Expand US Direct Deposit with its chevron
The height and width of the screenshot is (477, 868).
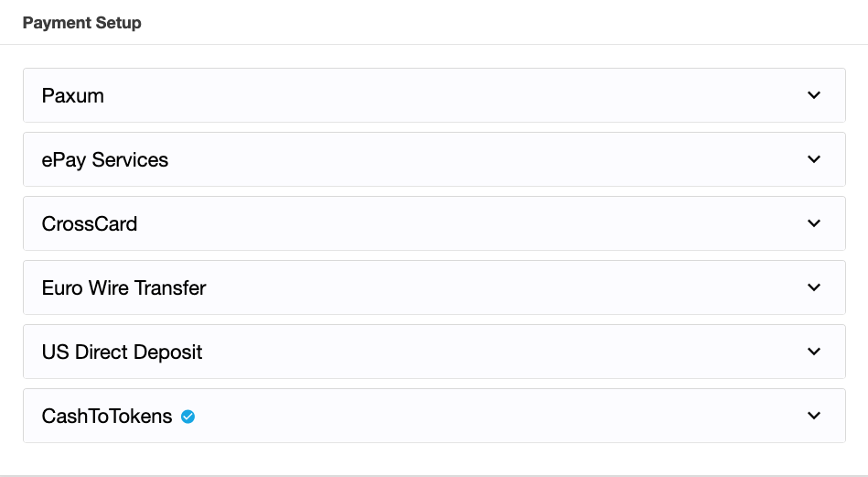pyautogui.click(x=814, y=352)
